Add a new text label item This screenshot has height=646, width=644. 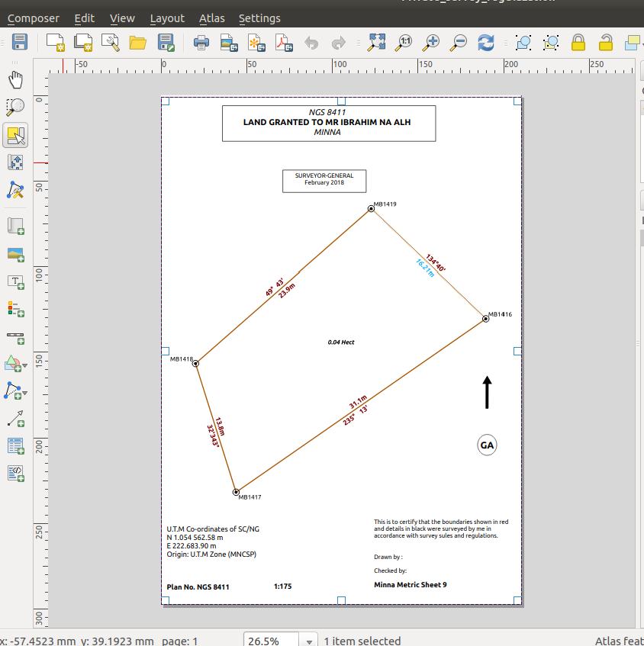[15, 281]
